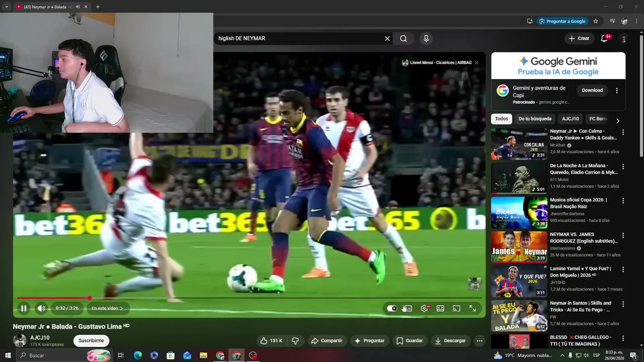Open the AJCJ10 channel avatar
This screenshot has width=644, height=362.
20,341
